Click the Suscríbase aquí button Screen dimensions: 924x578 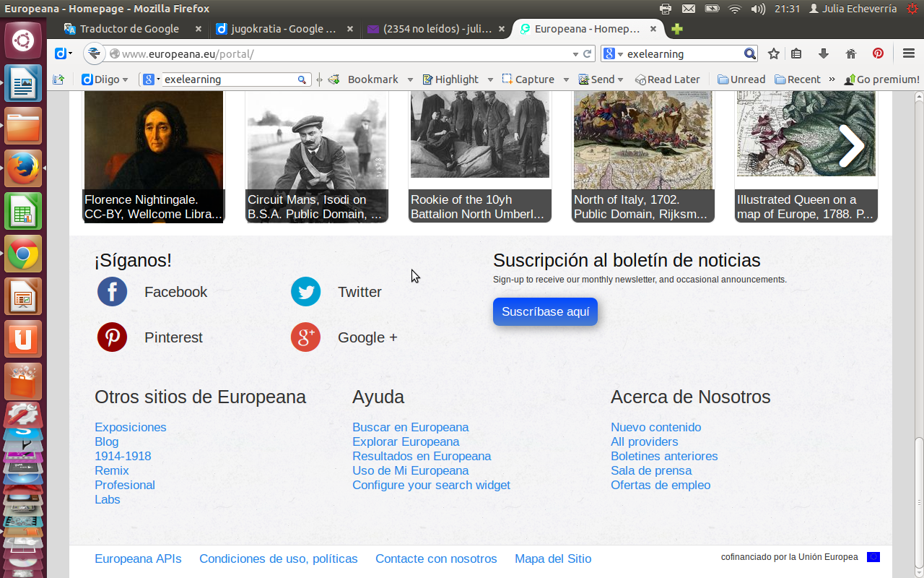pyautogui.click(x=545, y=311)
